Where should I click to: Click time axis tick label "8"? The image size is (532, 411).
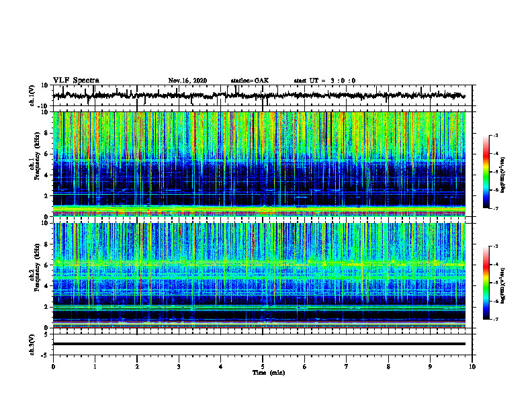(388, 367)
